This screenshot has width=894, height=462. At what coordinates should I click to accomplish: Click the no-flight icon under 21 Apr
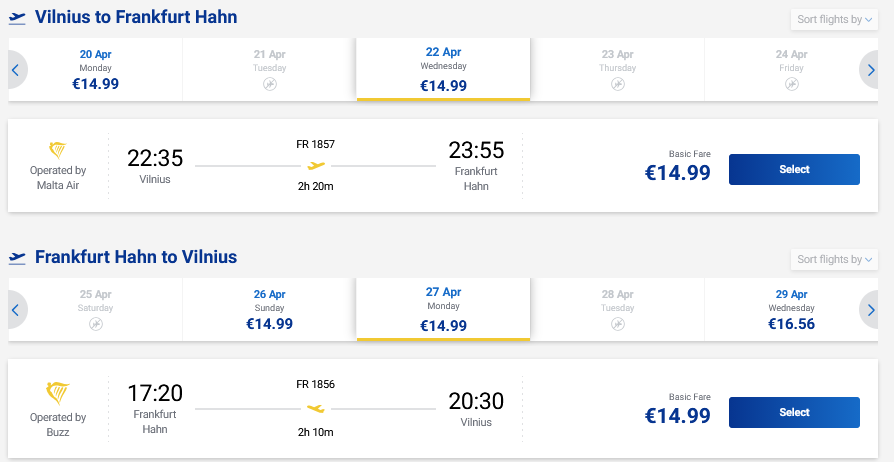click(270, 85)
